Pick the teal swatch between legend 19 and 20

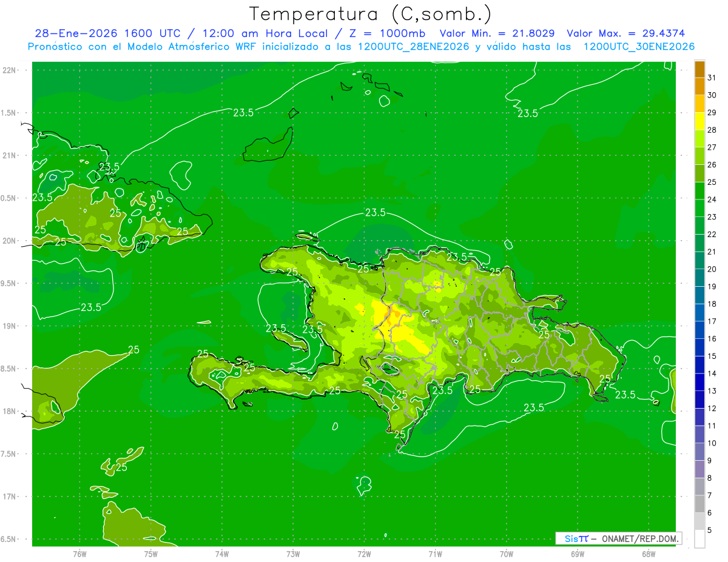[699, 278]
